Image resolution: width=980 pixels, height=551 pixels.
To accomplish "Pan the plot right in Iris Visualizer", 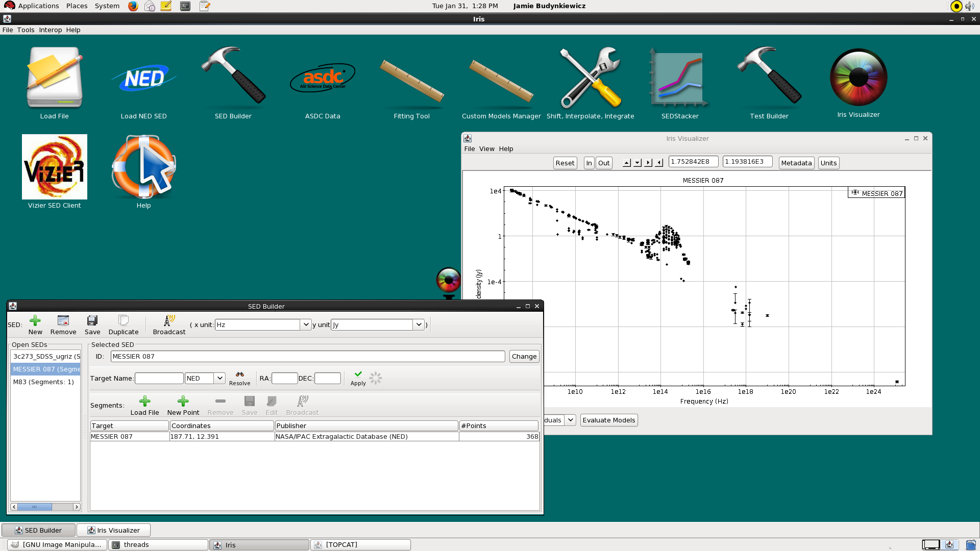I will (x=648, y=163).
